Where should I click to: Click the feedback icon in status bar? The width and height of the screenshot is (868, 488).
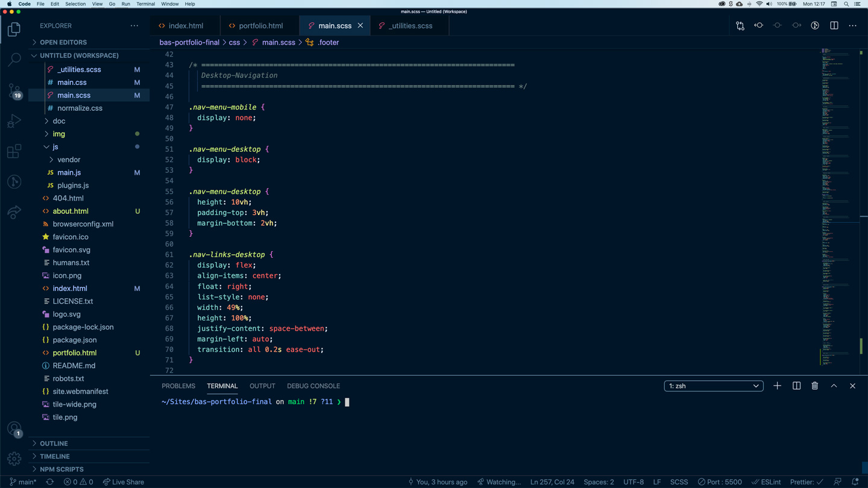(837, 482)
